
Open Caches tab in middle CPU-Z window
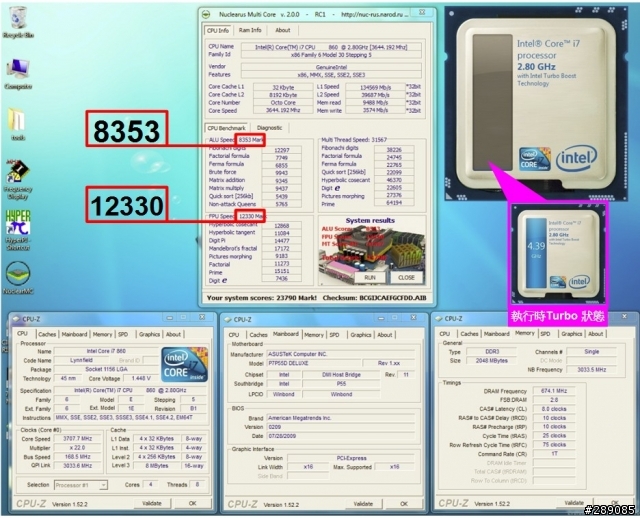pyautogui.click(x=258, y=335)
